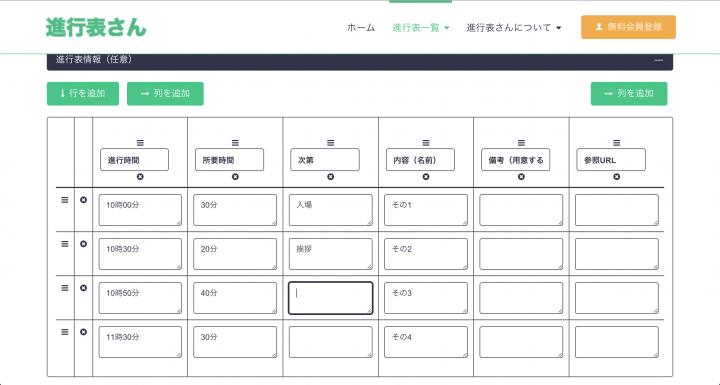Click the 備考（用意する header field
720x385 pixels.
click(516, 160)
